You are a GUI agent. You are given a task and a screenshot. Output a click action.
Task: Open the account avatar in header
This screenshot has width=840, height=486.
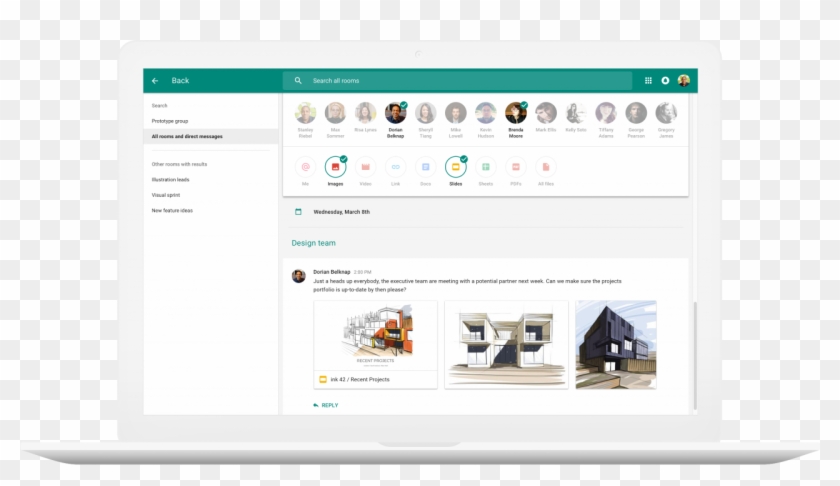pos(684,81)
